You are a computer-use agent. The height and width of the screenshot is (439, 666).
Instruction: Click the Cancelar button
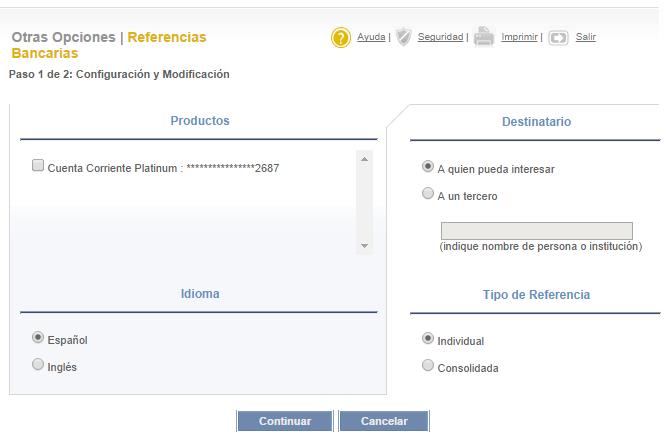[384, 421]
